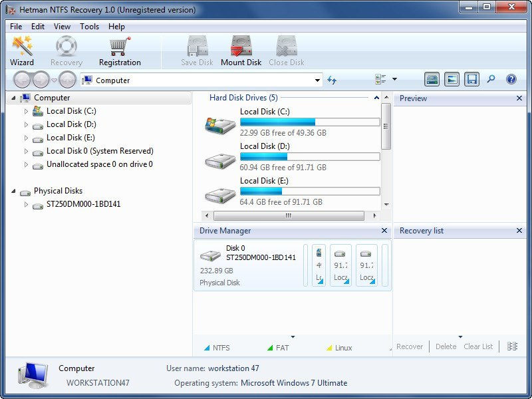
Task: Close the Preview panel
Action: click(x=519, y=98)
